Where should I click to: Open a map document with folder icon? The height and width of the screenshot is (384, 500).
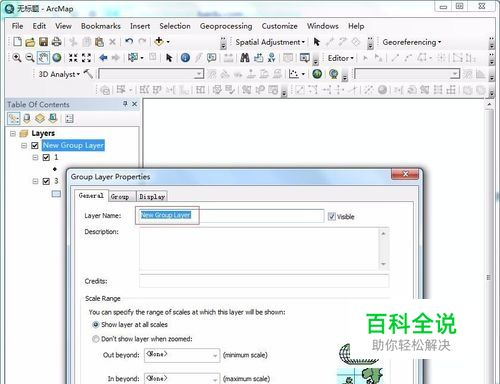(x=30, y=42)
